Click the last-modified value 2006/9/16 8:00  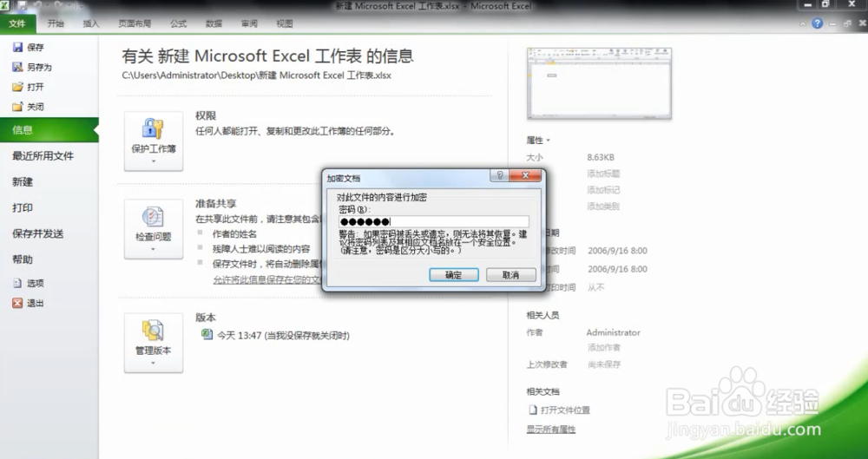(617, 251)
